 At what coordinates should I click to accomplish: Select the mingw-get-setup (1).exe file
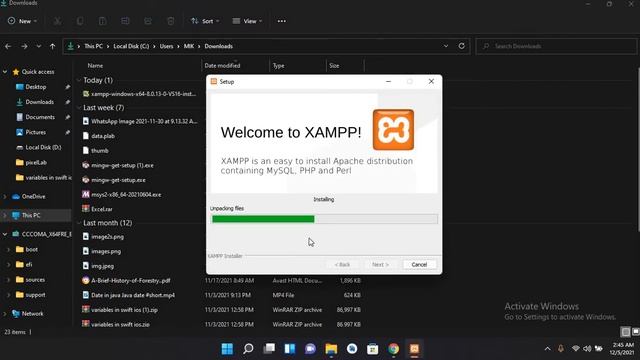[122, 165]
